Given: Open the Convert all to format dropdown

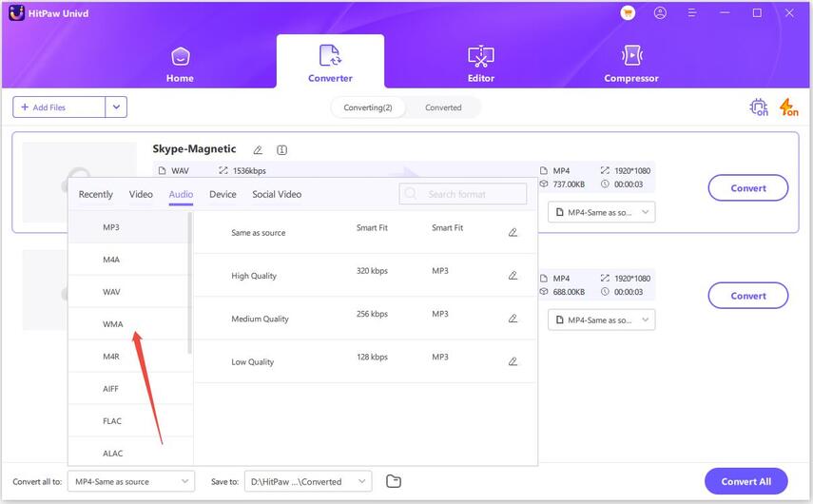Looking at the screenshot, I should 133,481.
